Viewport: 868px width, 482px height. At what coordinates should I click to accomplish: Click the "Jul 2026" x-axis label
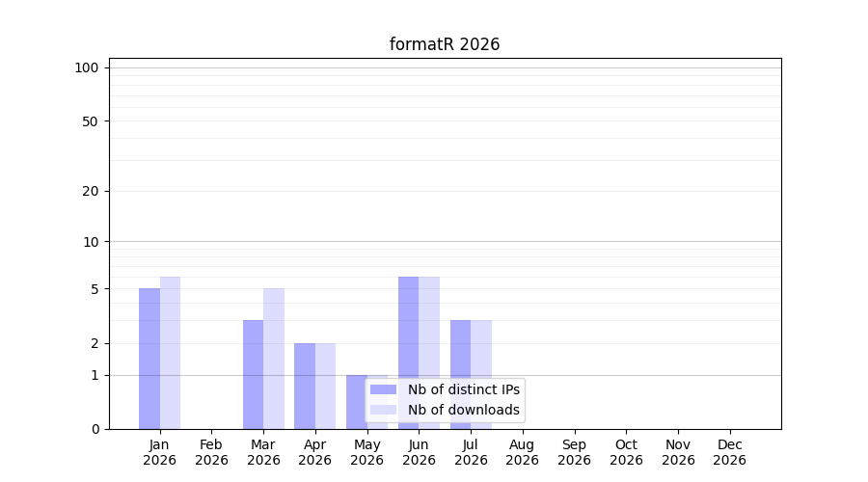click(x=471, y=453)
